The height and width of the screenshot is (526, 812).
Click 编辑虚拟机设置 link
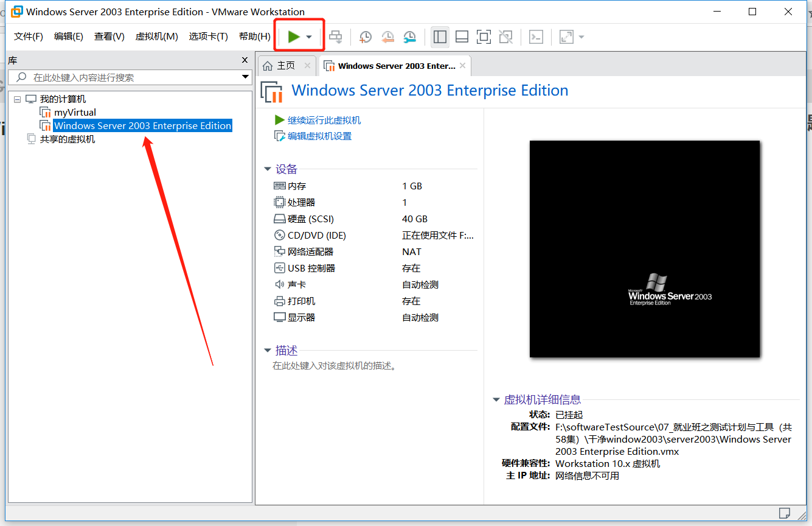click(x=319, y=136)
